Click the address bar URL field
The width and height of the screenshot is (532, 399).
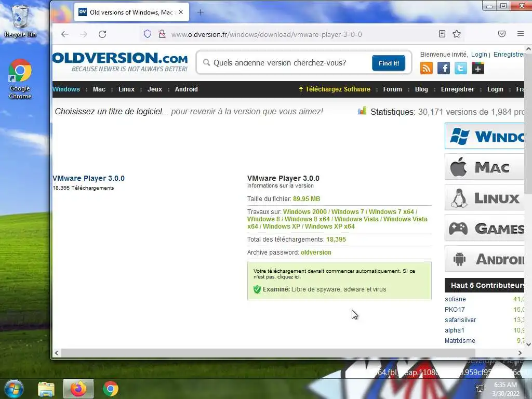tap(267, 34)
